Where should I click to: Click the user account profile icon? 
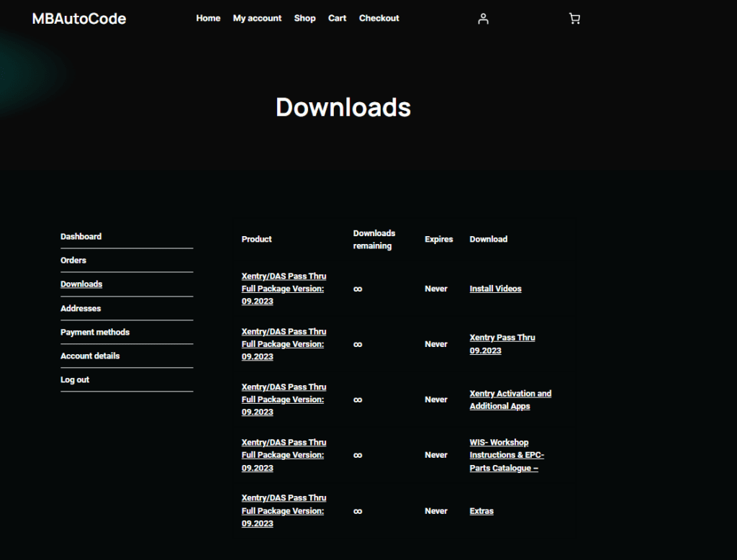tap(483, 19)
